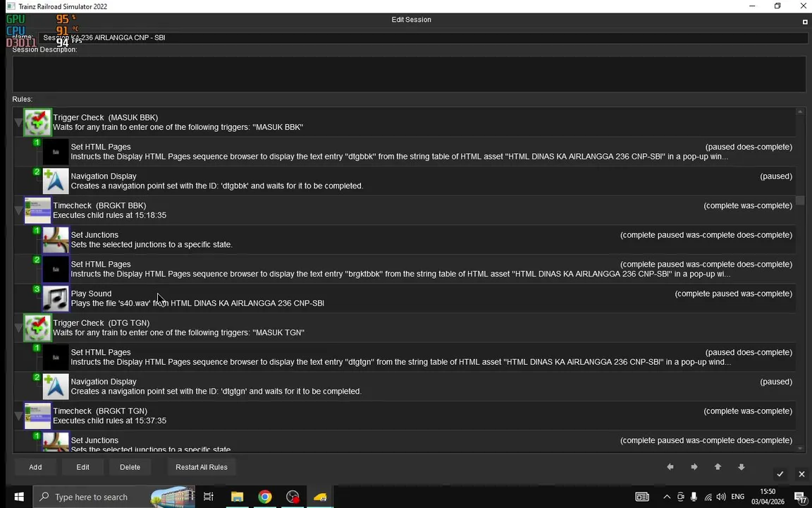Click the Delete rule button
812x508 pixels.
[130, 467]
